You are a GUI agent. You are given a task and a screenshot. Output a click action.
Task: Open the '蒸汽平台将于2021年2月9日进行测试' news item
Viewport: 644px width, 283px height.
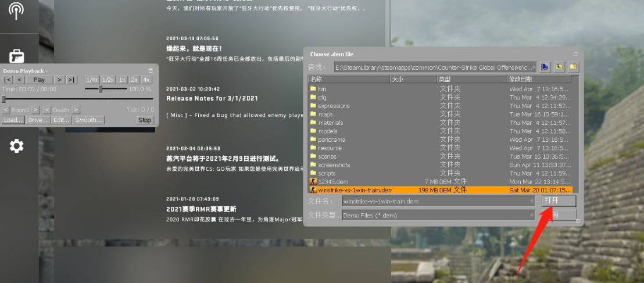tap(223, 159)
